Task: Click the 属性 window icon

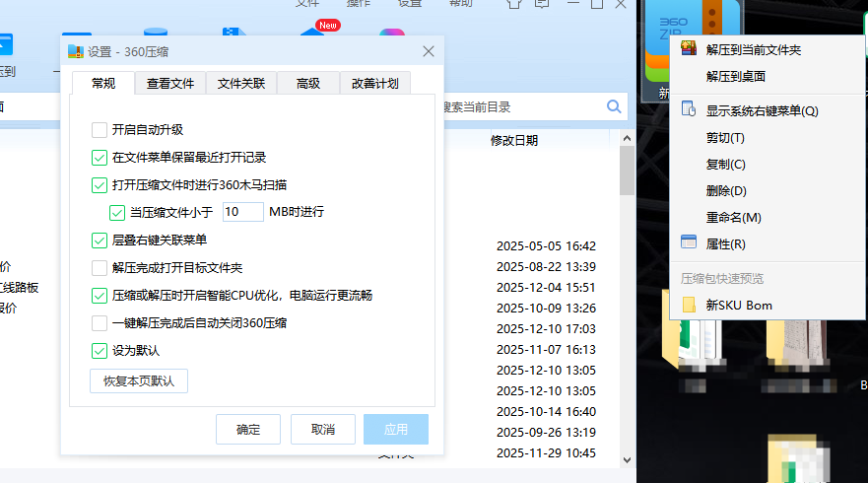Action: click(x=689, y=243)
